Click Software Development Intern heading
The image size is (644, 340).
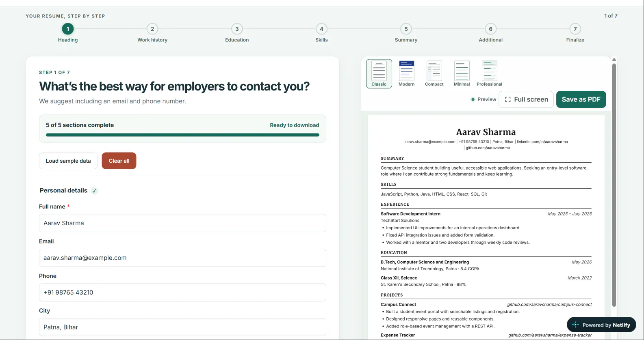click(410, 214)
